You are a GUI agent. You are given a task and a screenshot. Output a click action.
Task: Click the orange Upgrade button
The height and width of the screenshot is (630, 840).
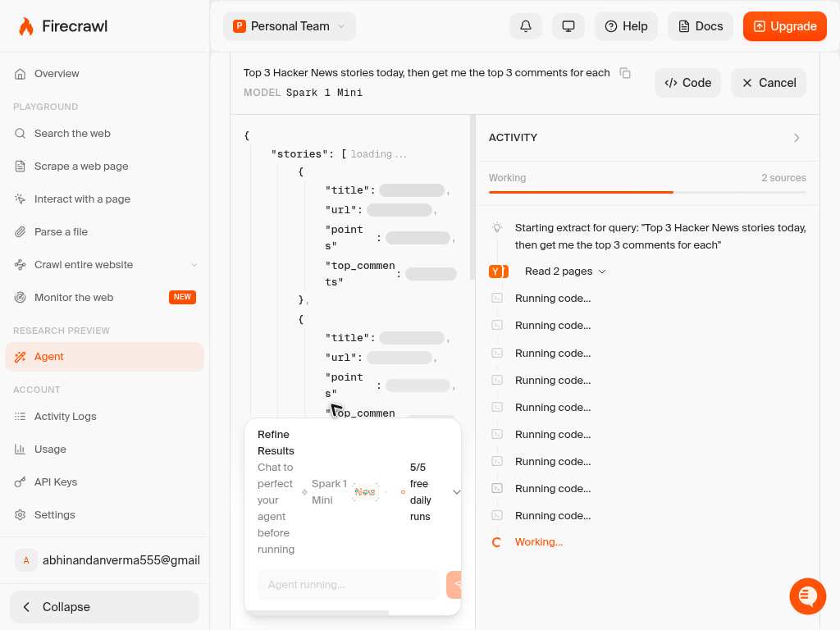click(x=785, y=26)
